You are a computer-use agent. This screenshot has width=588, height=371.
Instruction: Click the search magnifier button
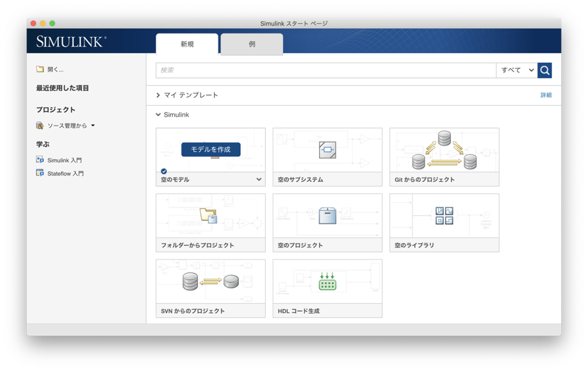[x=544, y=70]
